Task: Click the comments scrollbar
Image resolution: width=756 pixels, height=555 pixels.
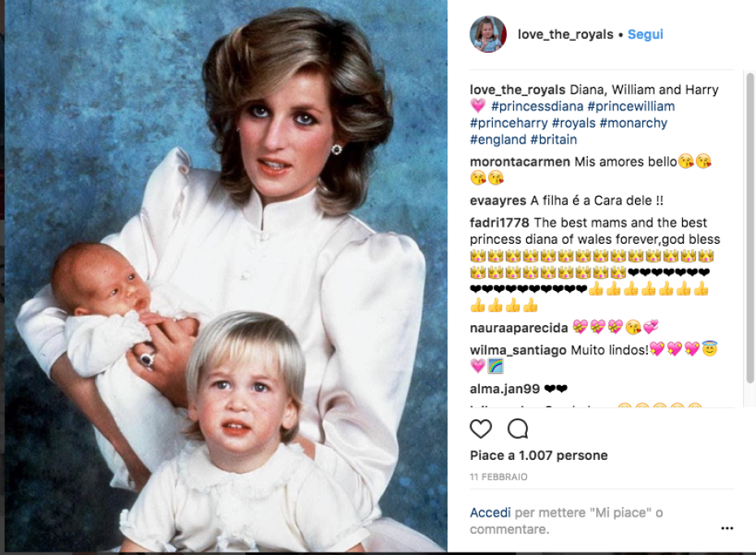Action: pos(750,228)
